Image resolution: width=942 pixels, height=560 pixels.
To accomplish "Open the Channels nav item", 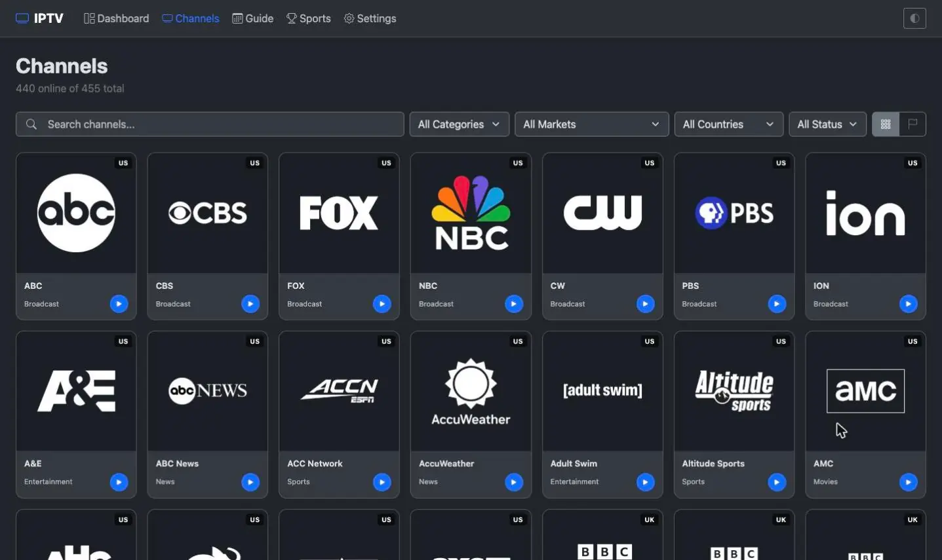I will 191,18.
